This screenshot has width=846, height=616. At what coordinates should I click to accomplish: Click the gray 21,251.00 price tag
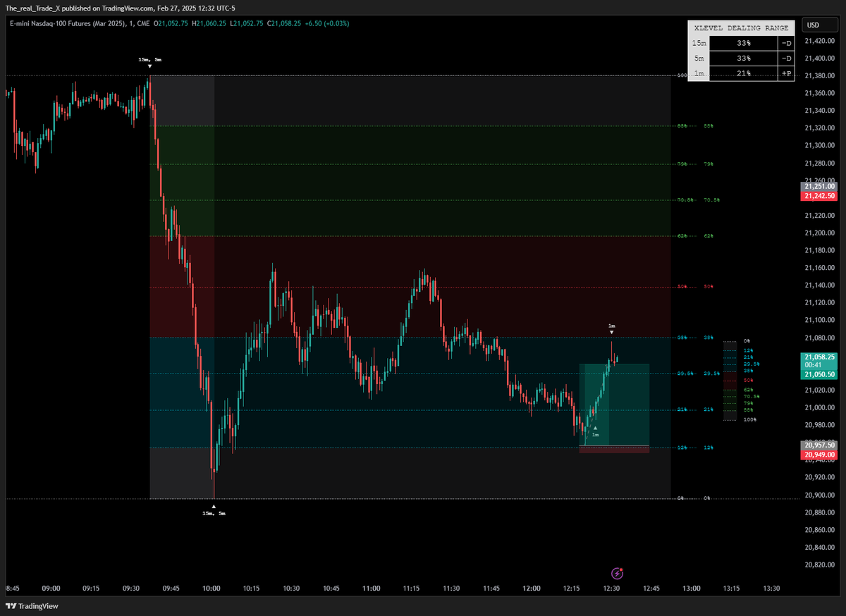[x=819, y=186]
